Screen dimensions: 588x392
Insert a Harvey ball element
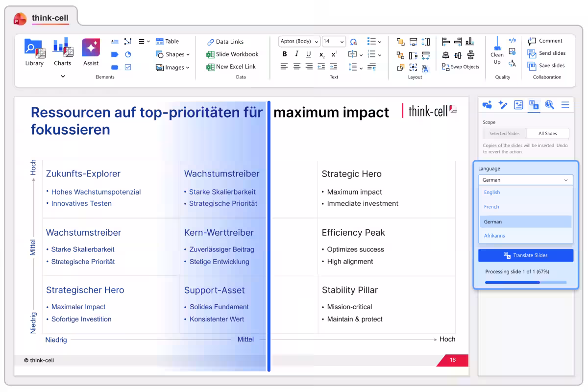[128, 54]
